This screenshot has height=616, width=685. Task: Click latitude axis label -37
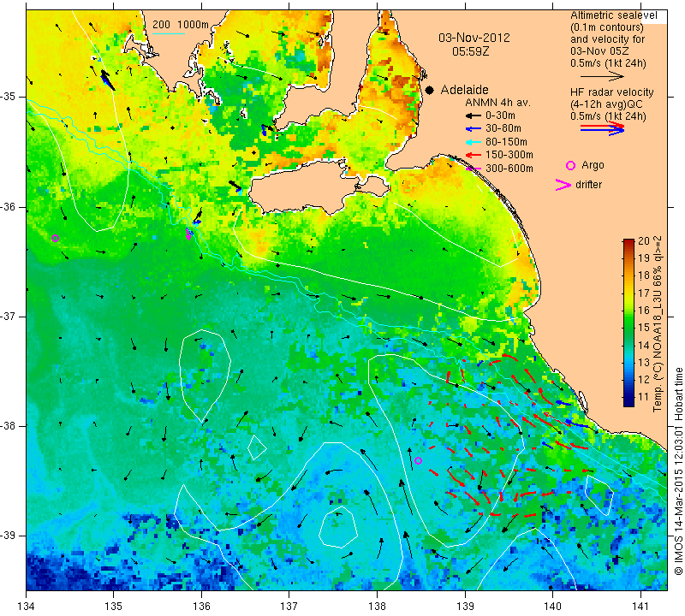(x=9, y=316)
